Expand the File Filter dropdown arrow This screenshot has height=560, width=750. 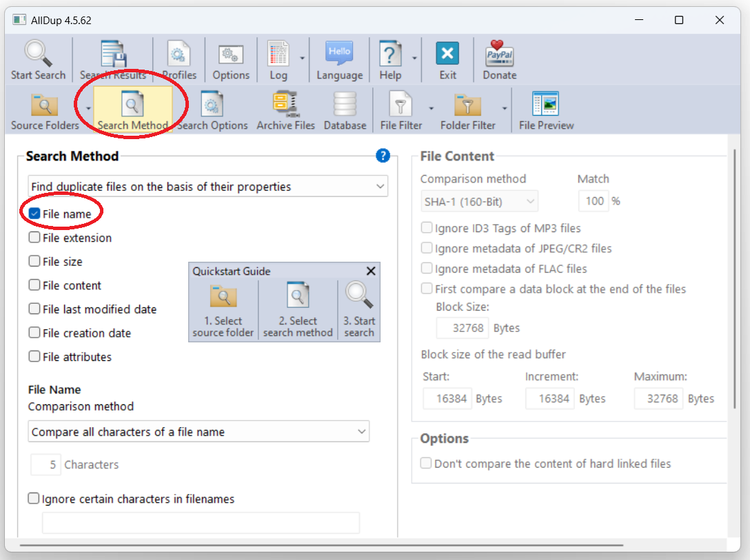432,109
